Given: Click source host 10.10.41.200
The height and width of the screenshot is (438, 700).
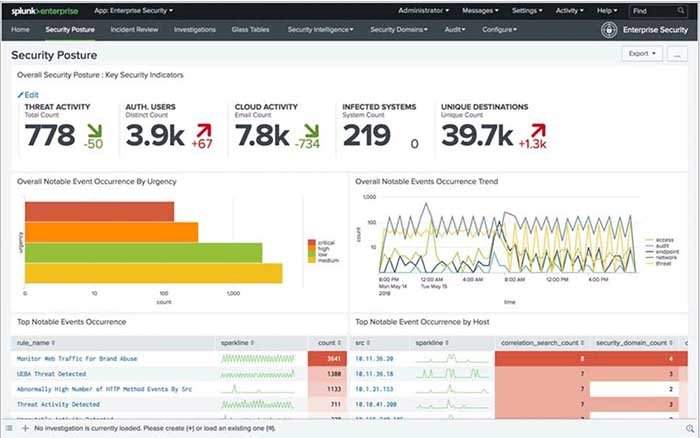Looking at the screenshot, I should click(376, 404).
